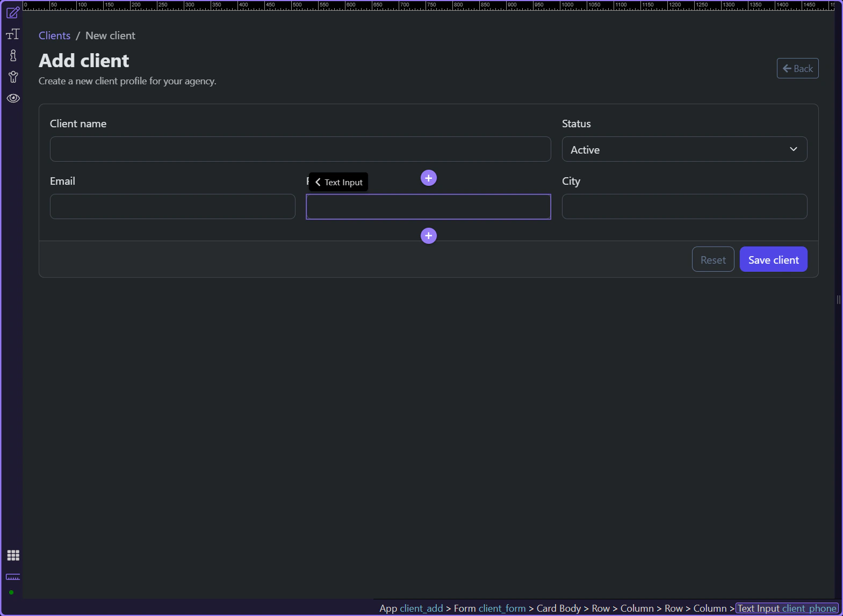The width and height of the screenshot is (843, 616).
Task: Add element below selected input via plus
Action: pos(428,236)
